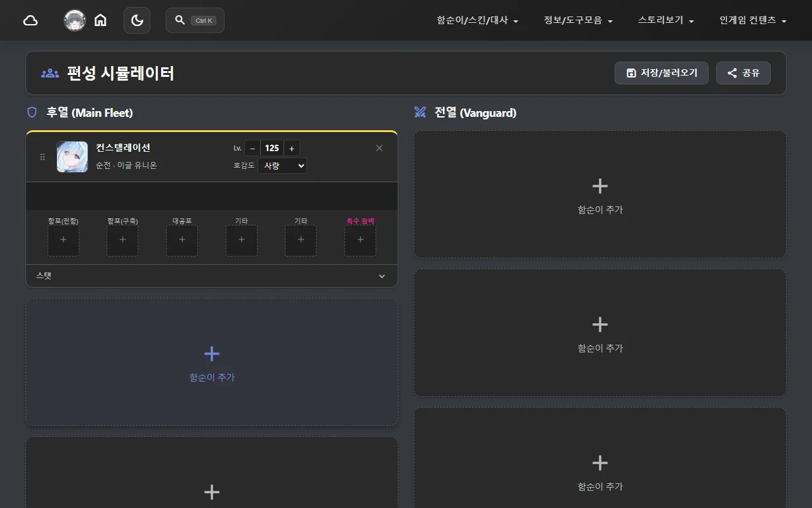Add equipment in second 기타 slot
This screenshot has width=812, height=508.
pyautogui.click(x=301, y=240)
